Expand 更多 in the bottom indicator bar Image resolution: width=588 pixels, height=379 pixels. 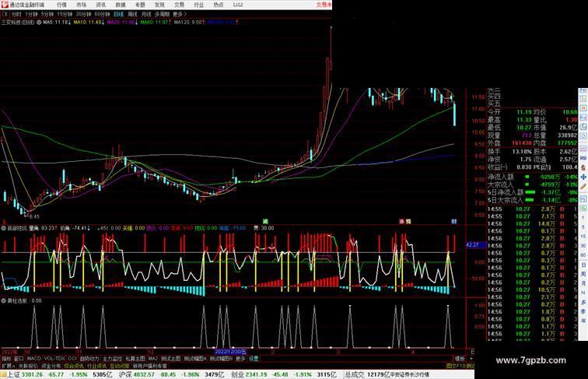[x=240, y=358]
